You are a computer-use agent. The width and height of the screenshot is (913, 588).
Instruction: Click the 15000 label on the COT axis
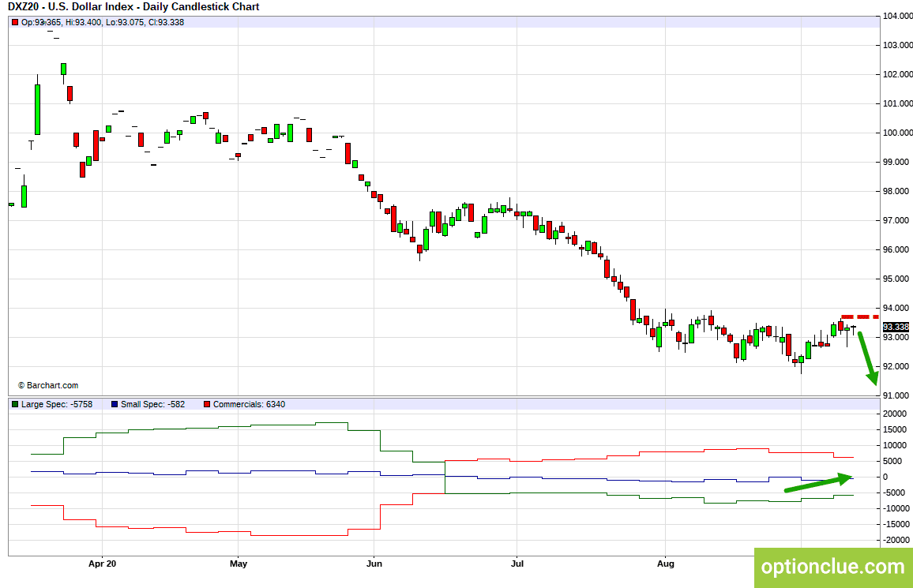coord(894,430)
